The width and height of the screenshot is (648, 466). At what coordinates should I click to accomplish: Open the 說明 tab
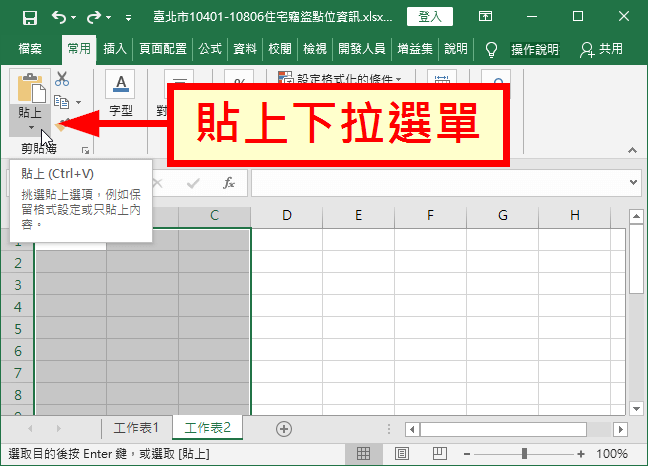tap(456, 49)
